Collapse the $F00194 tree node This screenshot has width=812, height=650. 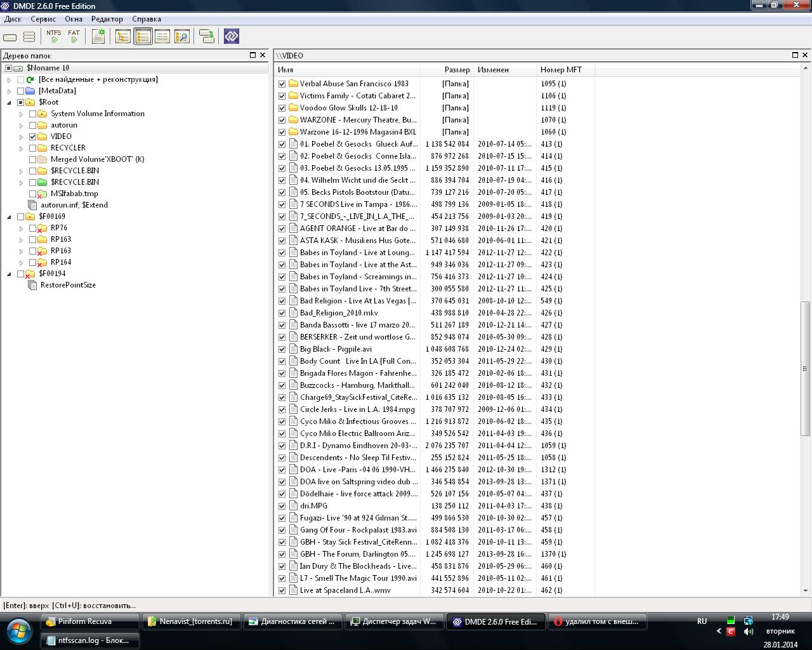coord(10,274)
